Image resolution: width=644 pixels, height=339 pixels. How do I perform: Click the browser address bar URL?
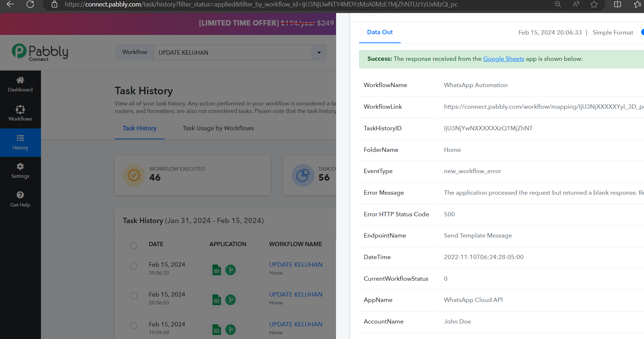(x=261, y=4)
